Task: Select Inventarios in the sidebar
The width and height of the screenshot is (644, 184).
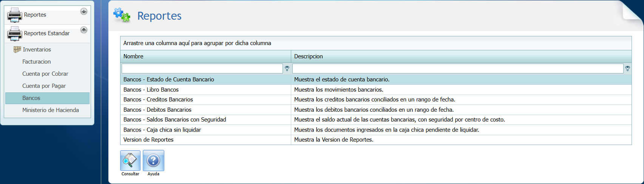Action: click(x=37, y=50)
